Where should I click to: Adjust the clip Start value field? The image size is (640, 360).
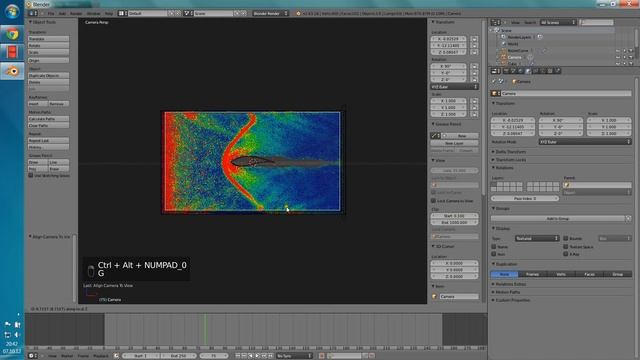coord(454,216)
